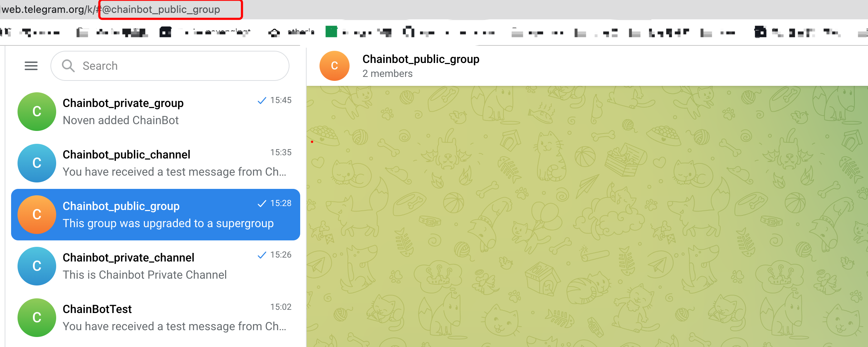Click the read checkmark beside 15:26
Image resolution: width=868 pixels, height=347 pixels.
coord(262,255)
